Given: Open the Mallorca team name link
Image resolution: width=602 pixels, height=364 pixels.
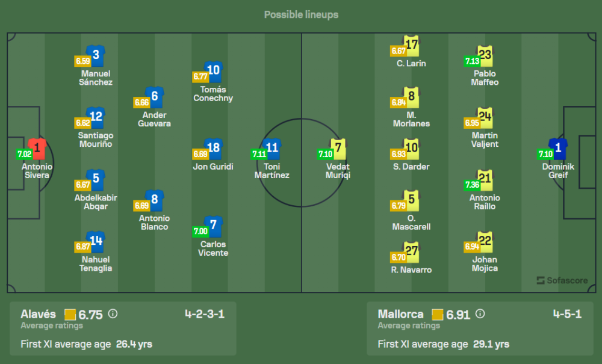Looking at the screenshot, I should (x=400, y=314).
